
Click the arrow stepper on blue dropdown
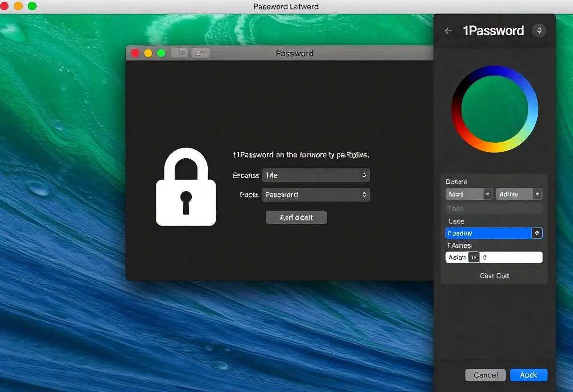tap(537, 233)
